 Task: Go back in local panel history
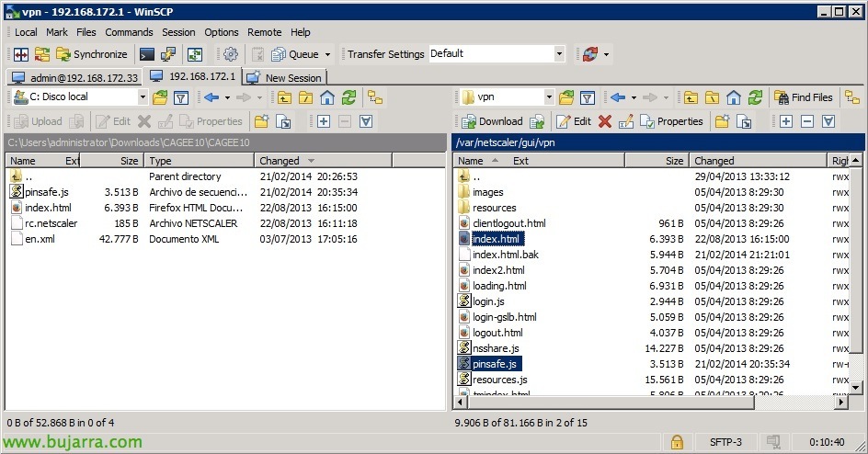[211, 98]
